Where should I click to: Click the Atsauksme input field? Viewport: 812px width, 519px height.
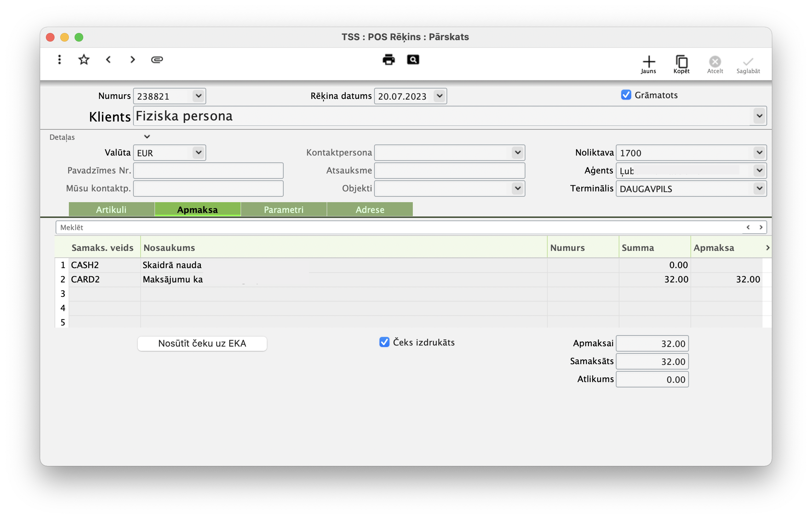(x=450, y=171)
